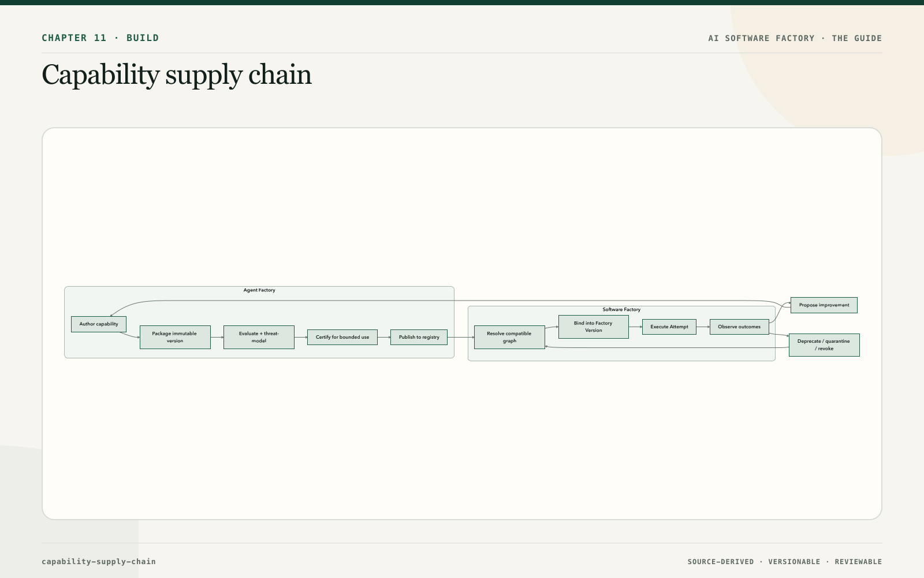
Task: Select the Author capability node
Action: (99, 324)
